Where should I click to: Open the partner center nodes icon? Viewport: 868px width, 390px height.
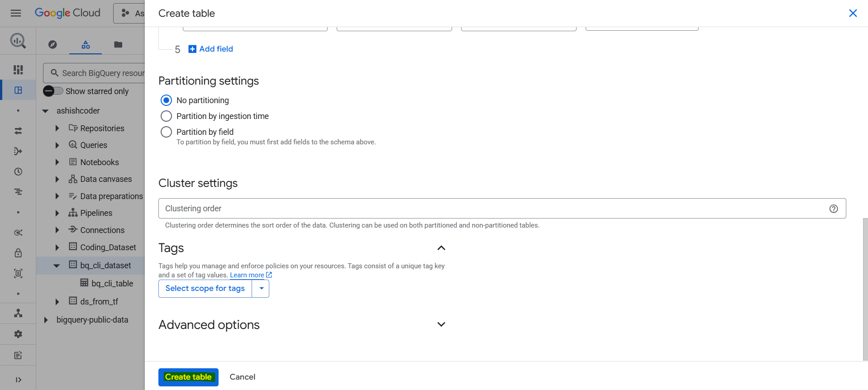18,313
